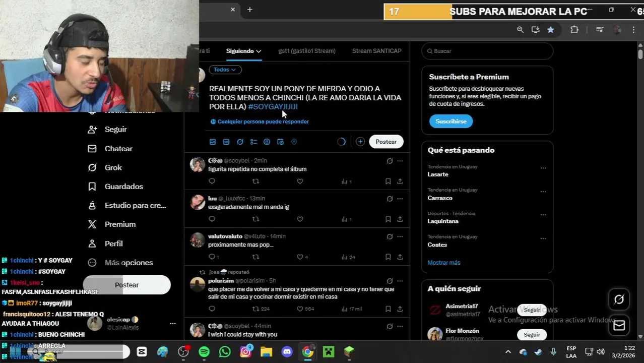Reply to the sooybel figurita repetida post
The height and width of the screenshot is (363, 644).
(212, 181)
